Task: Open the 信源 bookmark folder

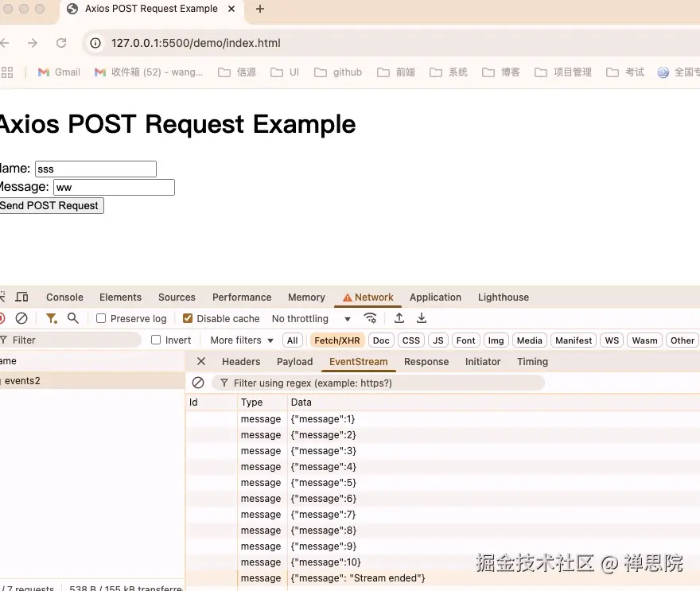Action: (x=237, y=72)
